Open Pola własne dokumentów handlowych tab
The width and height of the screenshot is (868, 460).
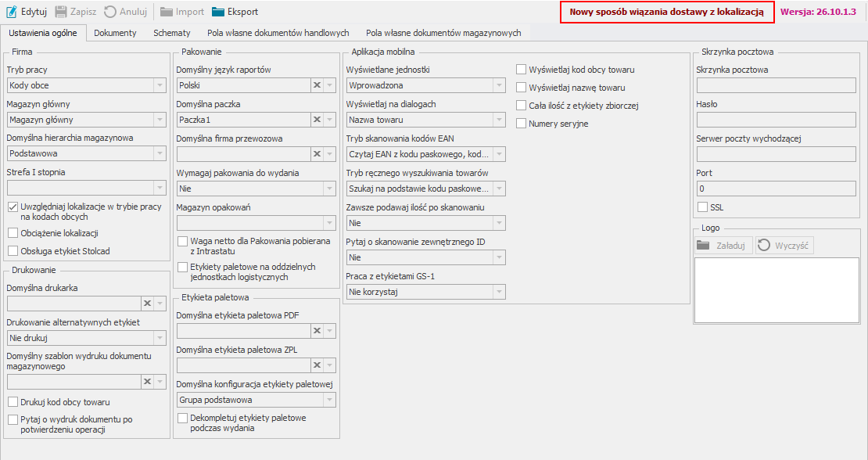tap(278, 33)
